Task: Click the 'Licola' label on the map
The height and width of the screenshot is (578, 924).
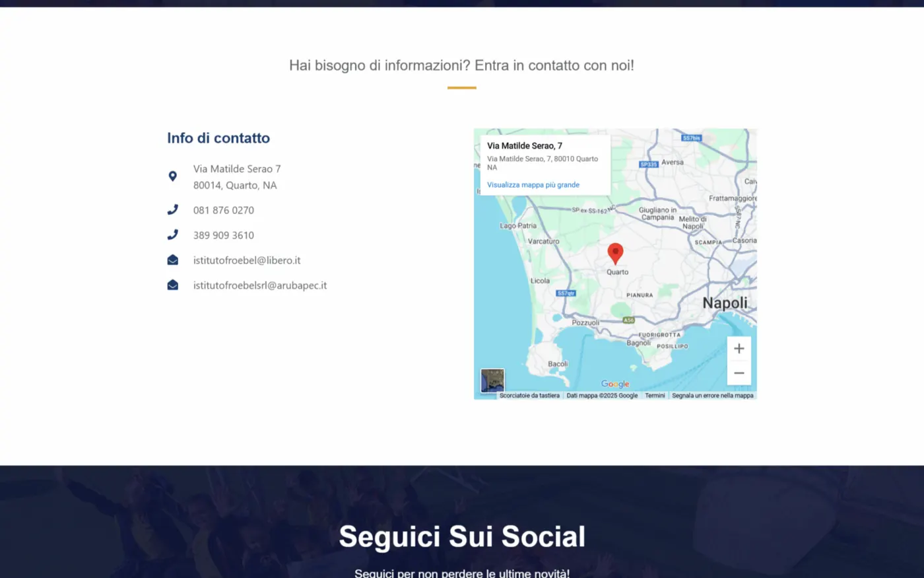Action: (540, 281)
